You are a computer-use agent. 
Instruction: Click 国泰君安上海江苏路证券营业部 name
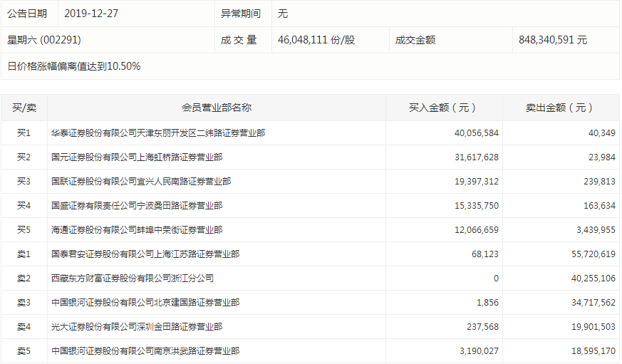point(145,254)
